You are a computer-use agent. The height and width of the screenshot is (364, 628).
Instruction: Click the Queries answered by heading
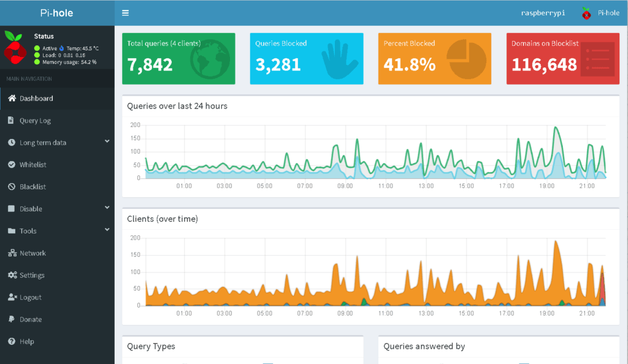pos(424,346)
